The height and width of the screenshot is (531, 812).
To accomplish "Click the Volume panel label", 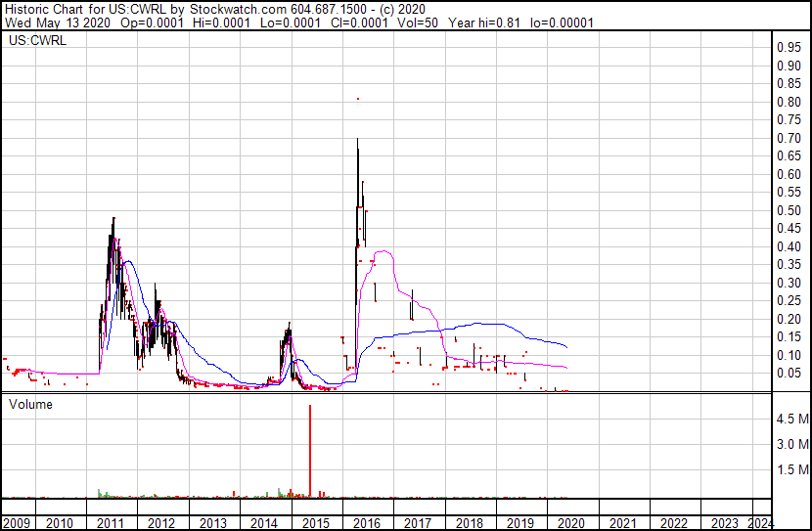I will pos(31,404).
